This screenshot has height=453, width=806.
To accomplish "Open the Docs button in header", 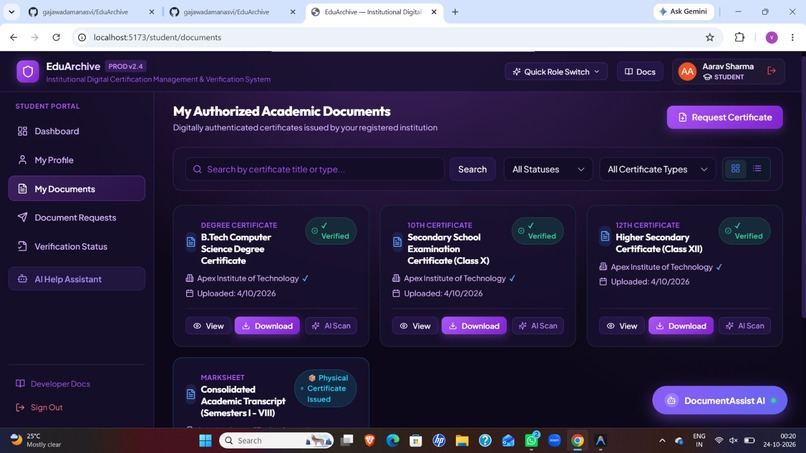I will 640,71.
